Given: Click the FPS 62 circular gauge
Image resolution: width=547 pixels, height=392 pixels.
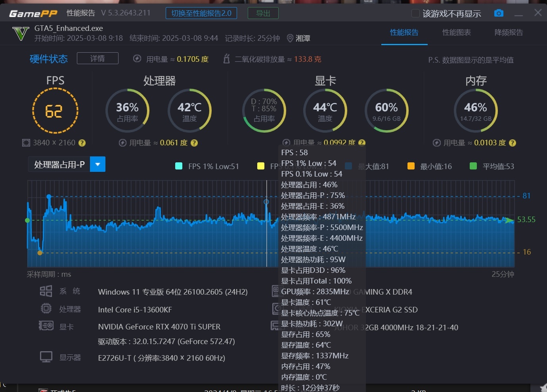Looking at the screenshot, I should (55, 110).
